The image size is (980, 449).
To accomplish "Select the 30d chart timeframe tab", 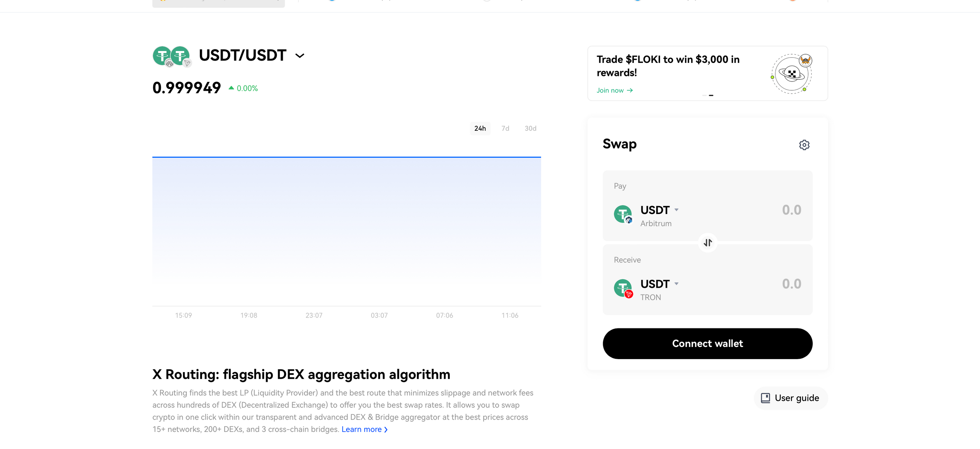I will click(530, 128).
